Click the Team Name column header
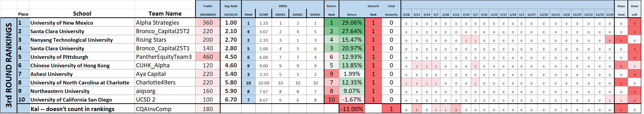Viewport: 644px width, 114px height. click(x=165, y=14)
